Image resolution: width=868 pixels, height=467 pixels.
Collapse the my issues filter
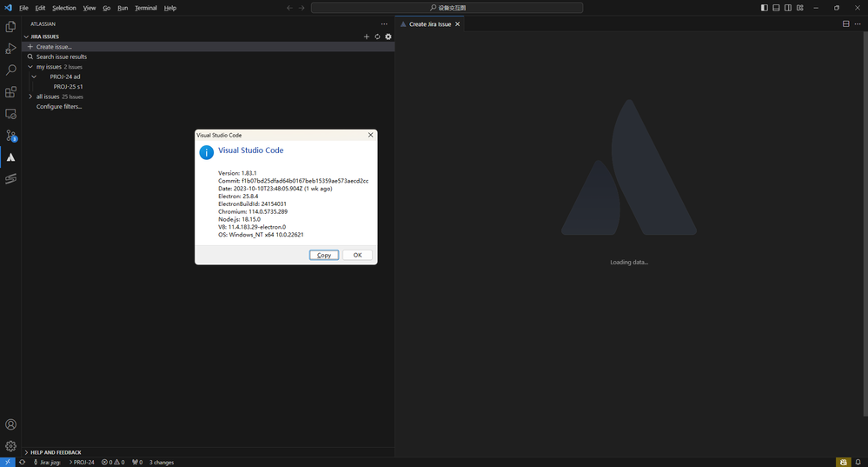tap(30, 66)
